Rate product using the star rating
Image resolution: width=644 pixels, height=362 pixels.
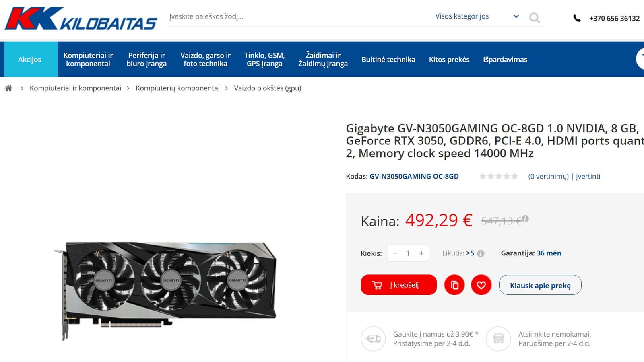pos(498,176)
